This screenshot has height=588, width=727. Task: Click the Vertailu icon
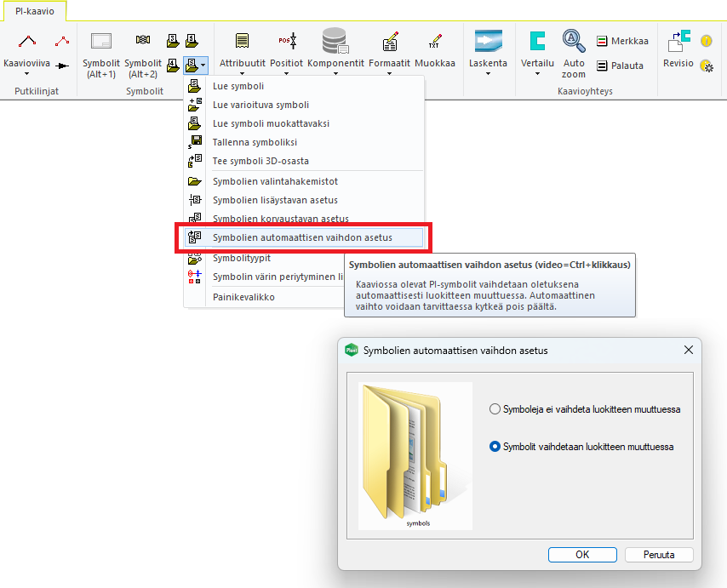tap(537, 41)
